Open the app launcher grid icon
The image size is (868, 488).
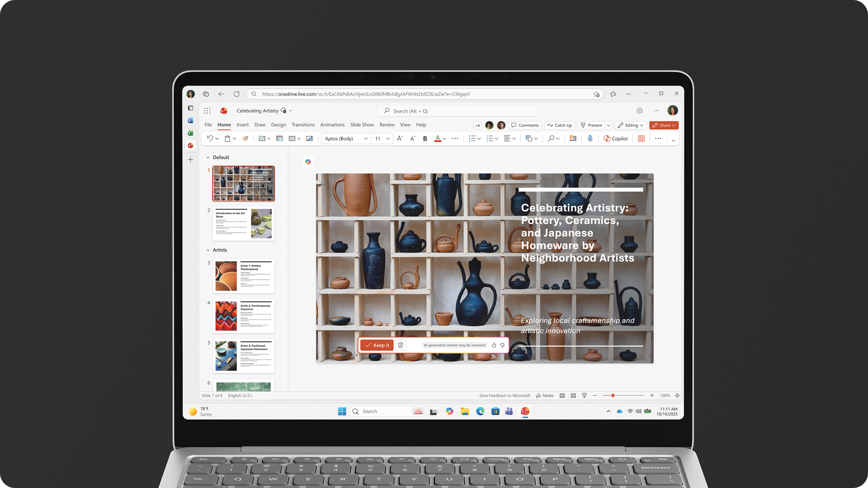pyautogui.click(x=207, y=111)
